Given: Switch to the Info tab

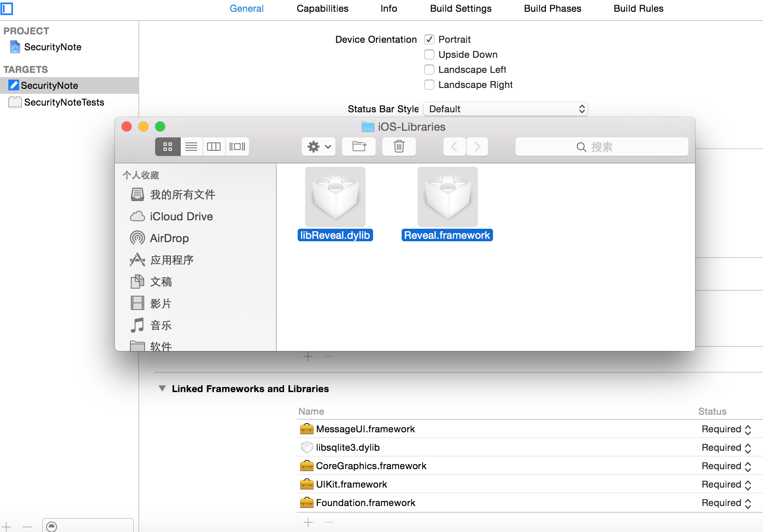Looking at the screenshot, I should tap(389, 8).
